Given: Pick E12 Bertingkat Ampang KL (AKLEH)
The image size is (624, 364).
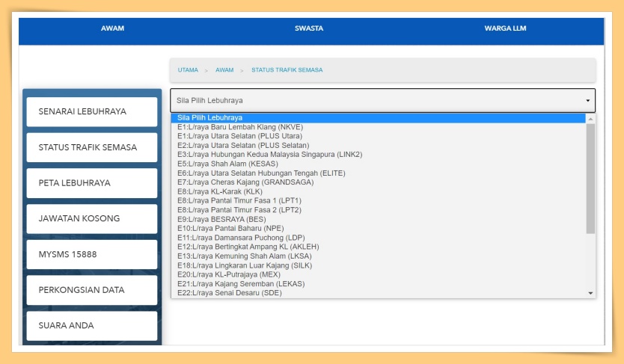Looking at the screenshot, I should pyautogui.click(x=378, y=247).
